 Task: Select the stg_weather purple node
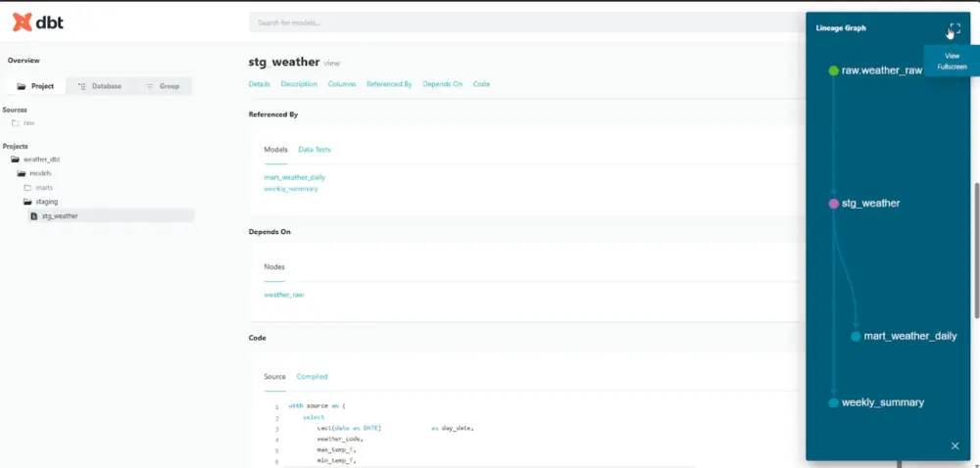pos(833,204)
